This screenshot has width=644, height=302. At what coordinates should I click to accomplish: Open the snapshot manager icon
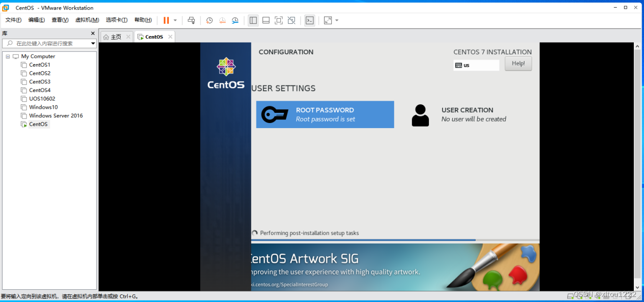click(235, 20)
